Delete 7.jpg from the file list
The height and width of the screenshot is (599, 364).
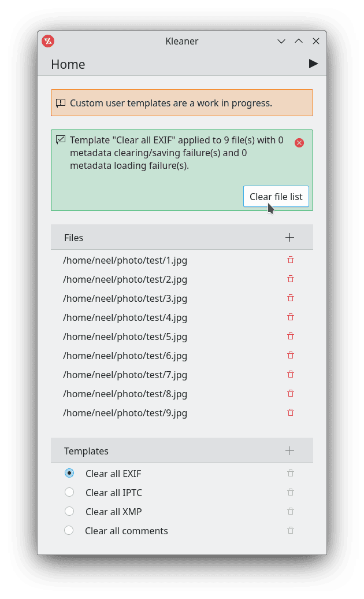pyautogui.click(x=291, y=375)
